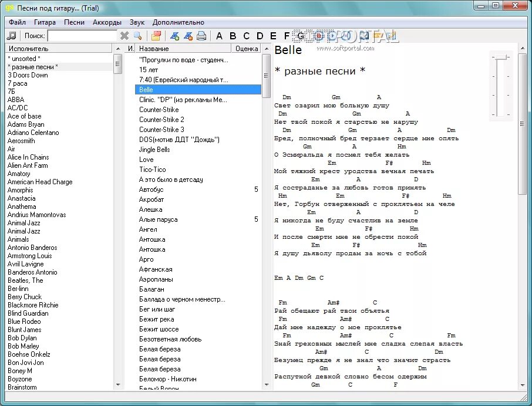Select the song 'Tico-Tico'
The width and height of the screenshot is (532, 406).
click(x=152, y=170)
